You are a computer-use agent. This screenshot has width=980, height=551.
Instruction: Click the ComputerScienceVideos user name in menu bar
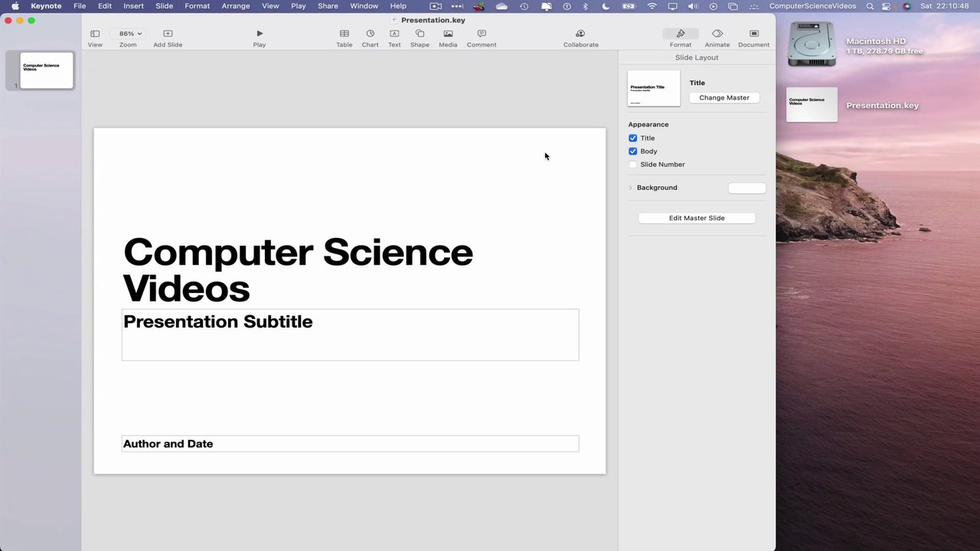tap(812, 6)
